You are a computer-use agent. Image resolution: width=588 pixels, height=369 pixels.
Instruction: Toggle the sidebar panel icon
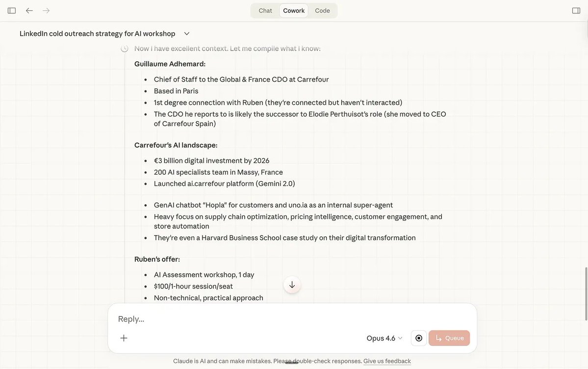[11, 9]
